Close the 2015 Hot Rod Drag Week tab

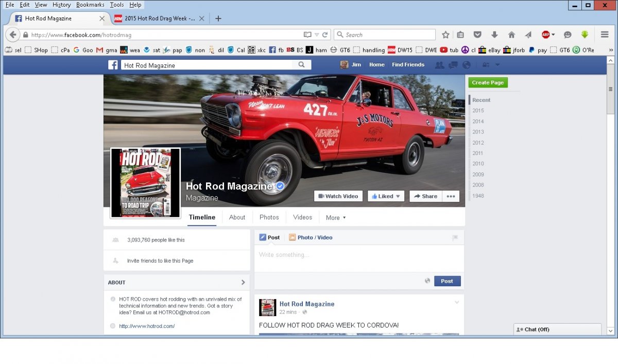201,19
